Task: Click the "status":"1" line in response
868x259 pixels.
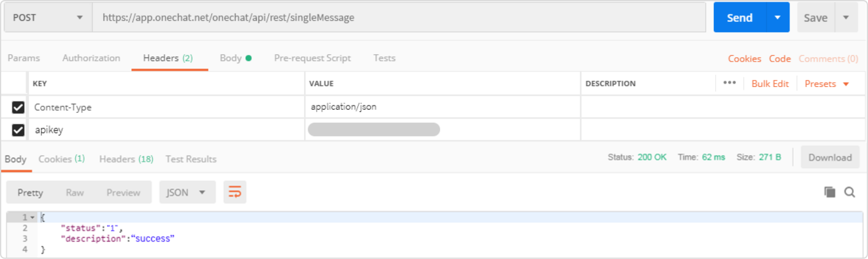Action: click(92, 228)
